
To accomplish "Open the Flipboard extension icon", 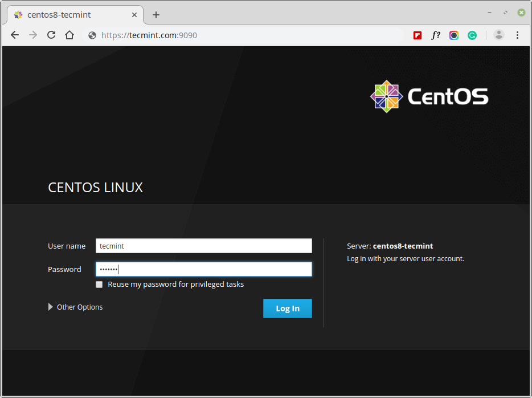I will (x=418, y=35).
